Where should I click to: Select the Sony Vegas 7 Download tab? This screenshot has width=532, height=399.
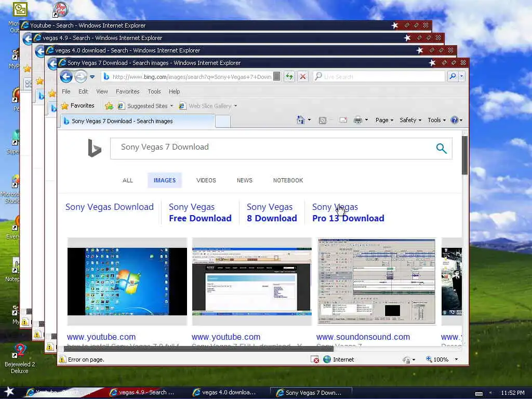(x=137, y=121)
